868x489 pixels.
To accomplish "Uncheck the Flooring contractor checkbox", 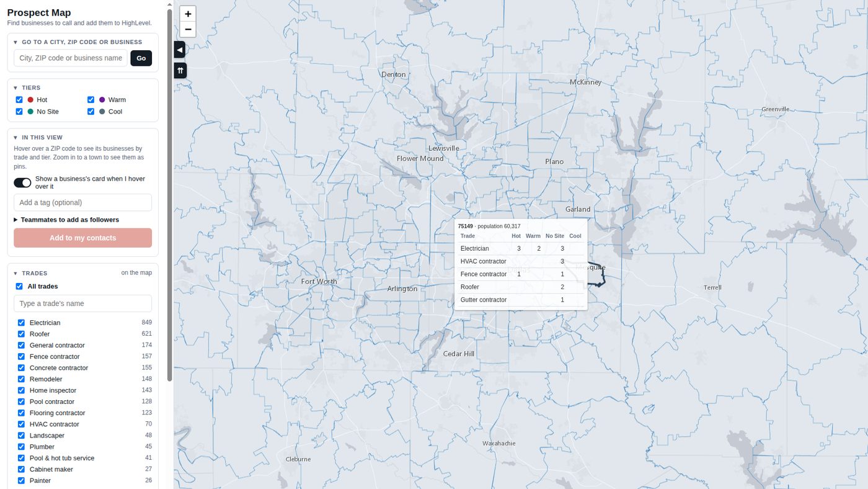I will pos(21,413).
